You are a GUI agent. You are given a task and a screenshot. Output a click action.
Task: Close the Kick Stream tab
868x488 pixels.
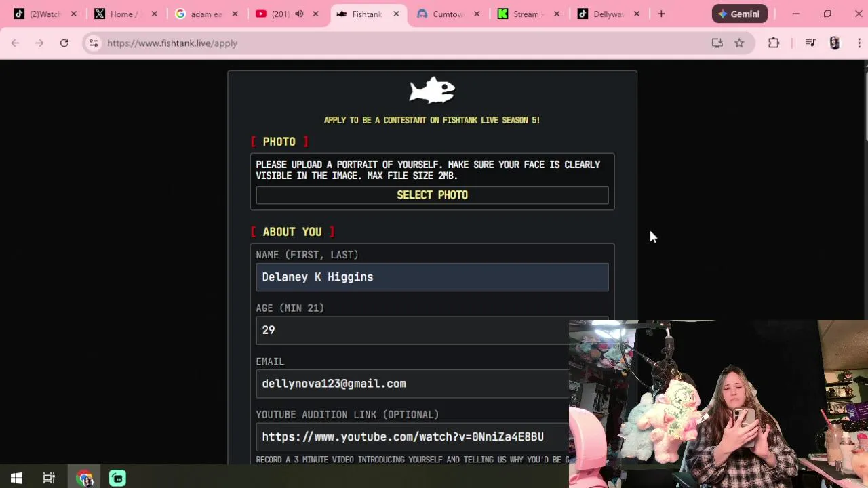click(557, 14)
